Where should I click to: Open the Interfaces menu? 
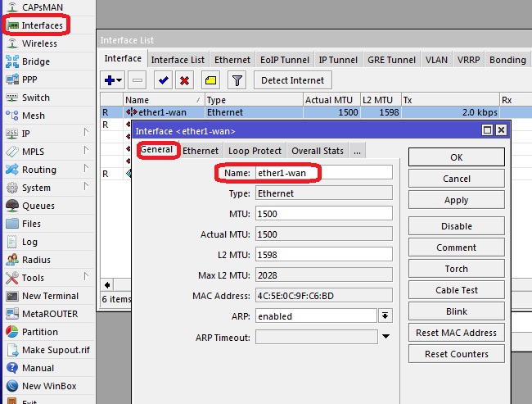pyautogui.click(x=42, y=25)
